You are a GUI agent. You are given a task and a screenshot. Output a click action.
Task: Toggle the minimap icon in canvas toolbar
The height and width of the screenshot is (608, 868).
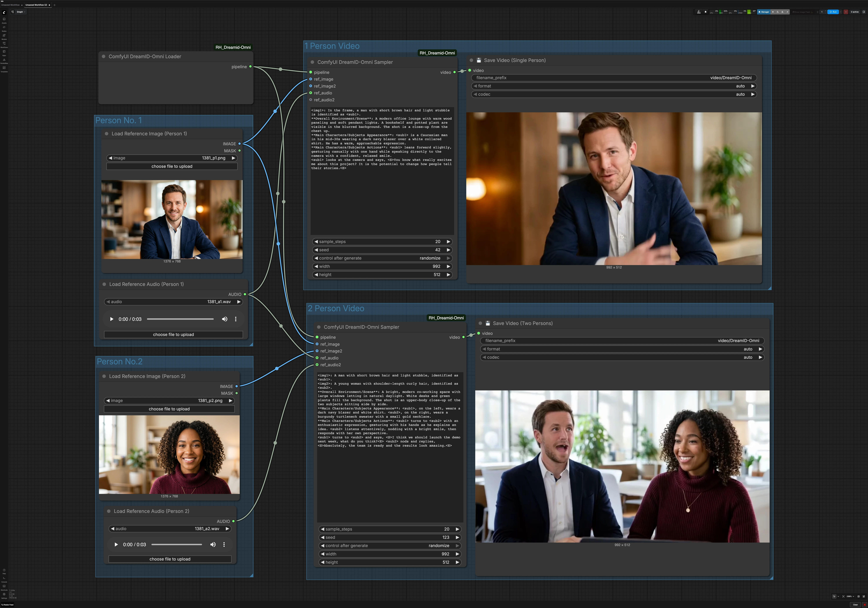(859, 596)
